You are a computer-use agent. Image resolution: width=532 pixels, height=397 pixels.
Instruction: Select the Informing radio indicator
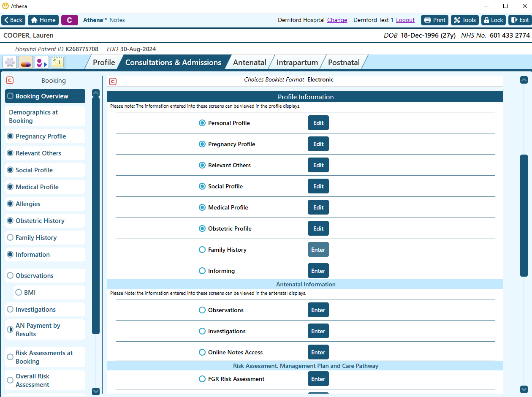[202, 271]
